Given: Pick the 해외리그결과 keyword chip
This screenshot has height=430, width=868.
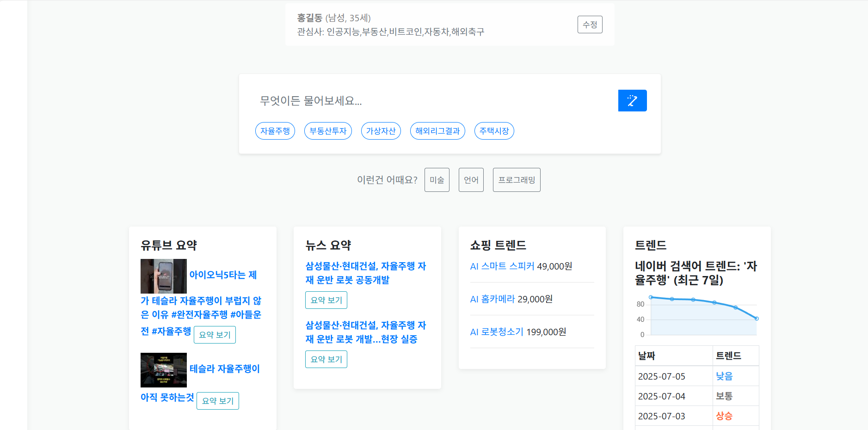Looking at the screenshot, I should tap(437, 131).
